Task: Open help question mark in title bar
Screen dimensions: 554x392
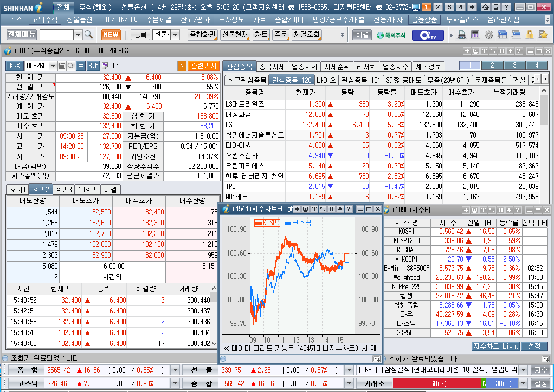Action: [x=506, y=7]
